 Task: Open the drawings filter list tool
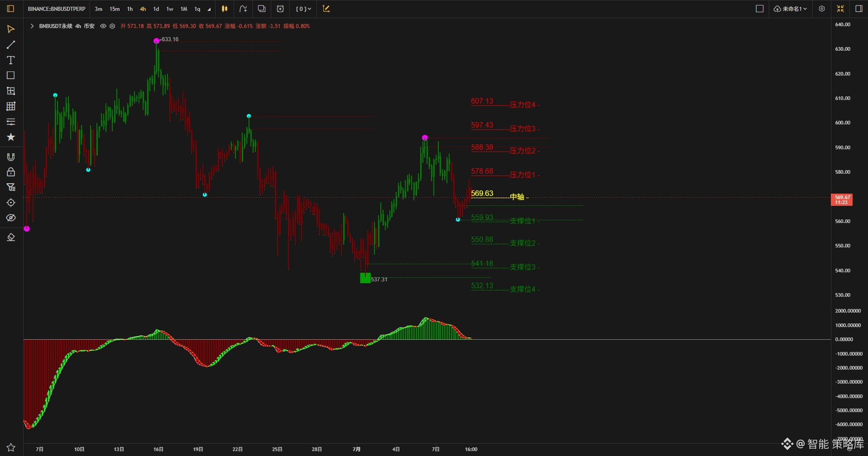pyautogui.click(x=11, y=187)
